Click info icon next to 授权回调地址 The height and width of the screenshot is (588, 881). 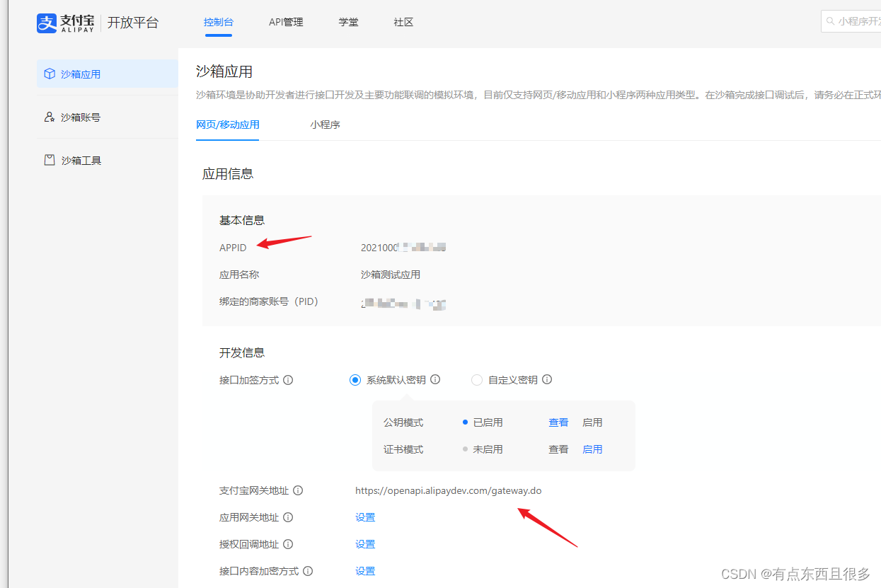[x=288, y=544]
